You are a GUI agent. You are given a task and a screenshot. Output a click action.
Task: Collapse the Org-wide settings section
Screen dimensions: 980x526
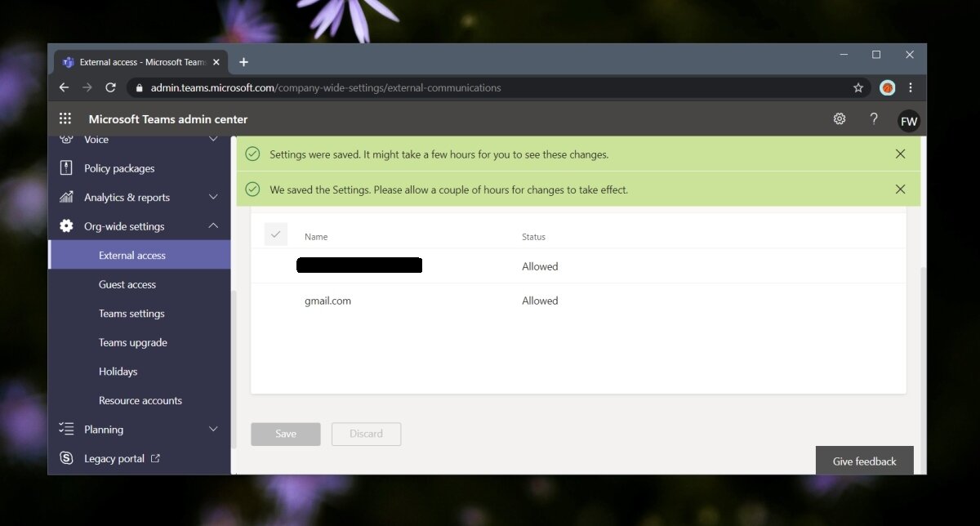[213, 226]
